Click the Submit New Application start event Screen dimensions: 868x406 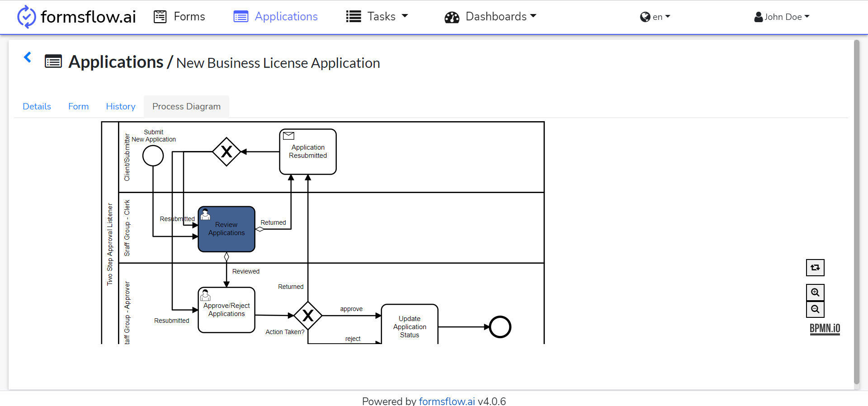tap(153, 156)
